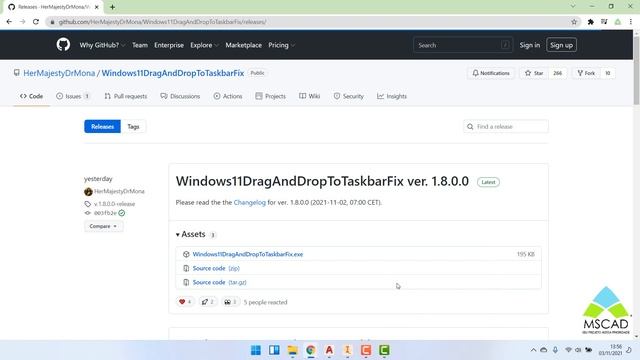640x360 pixels.
Task: Open the Wiki tab
Action: coord(309,96)
